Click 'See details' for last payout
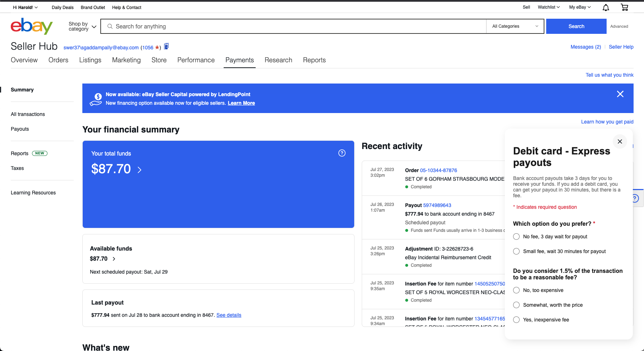 click(229, 315)
